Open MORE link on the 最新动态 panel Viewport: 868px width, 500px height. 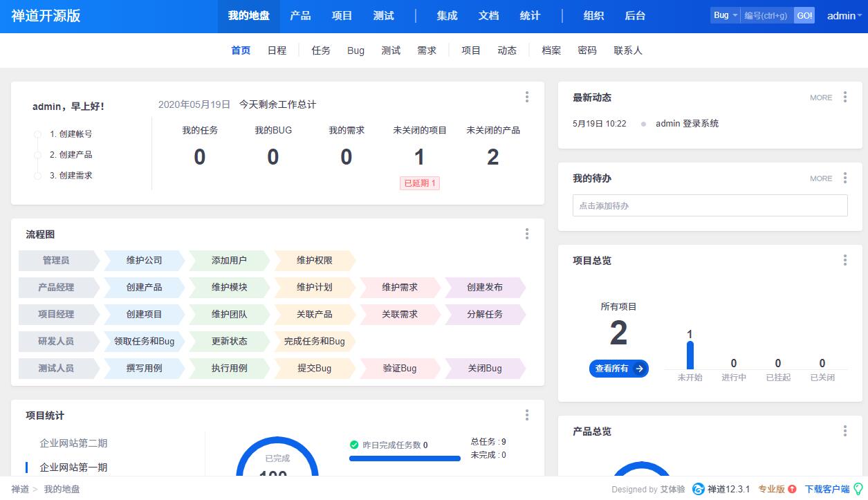click(x=820, y=98)
